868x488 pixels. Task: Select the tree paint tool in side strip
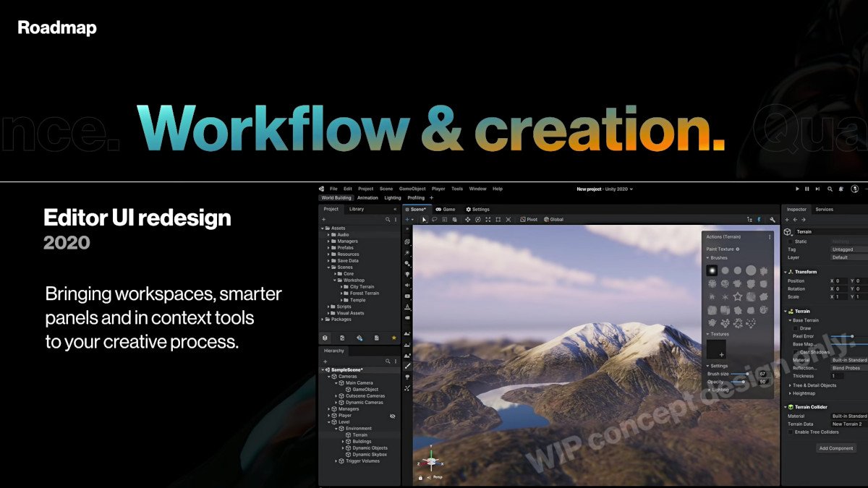pos(408,377)
